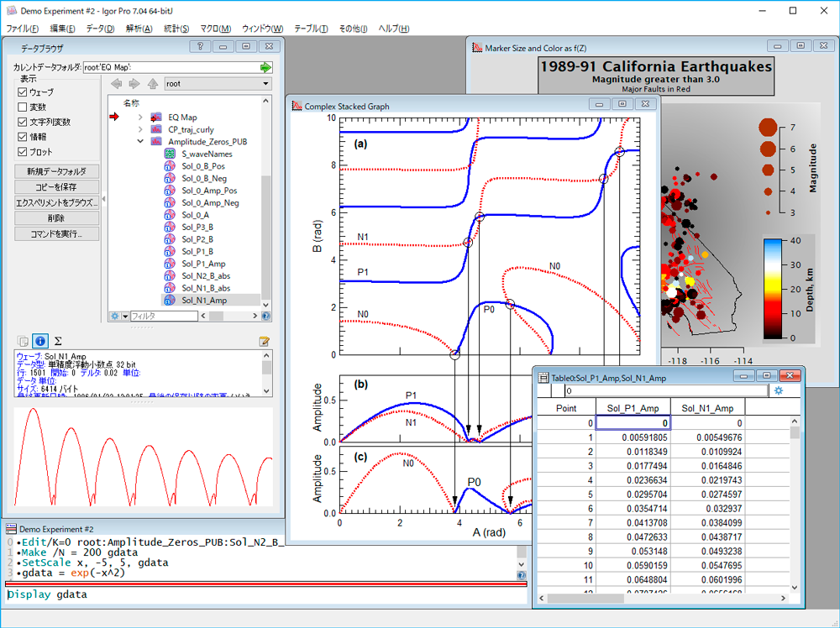Go up one folder level in Data Browser
This screenshot has width=840, height=628.
tap(153, 83)
